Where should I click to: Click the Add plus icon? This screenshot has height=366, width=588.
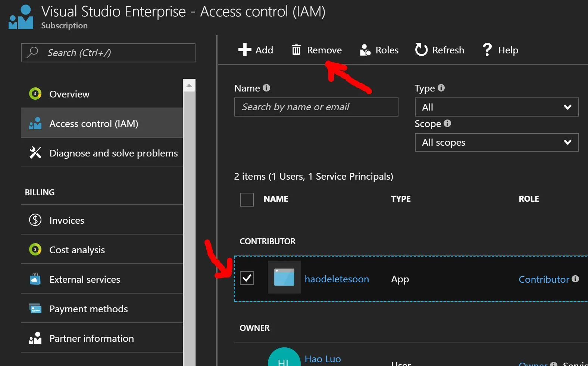click(x=245, y=50)
